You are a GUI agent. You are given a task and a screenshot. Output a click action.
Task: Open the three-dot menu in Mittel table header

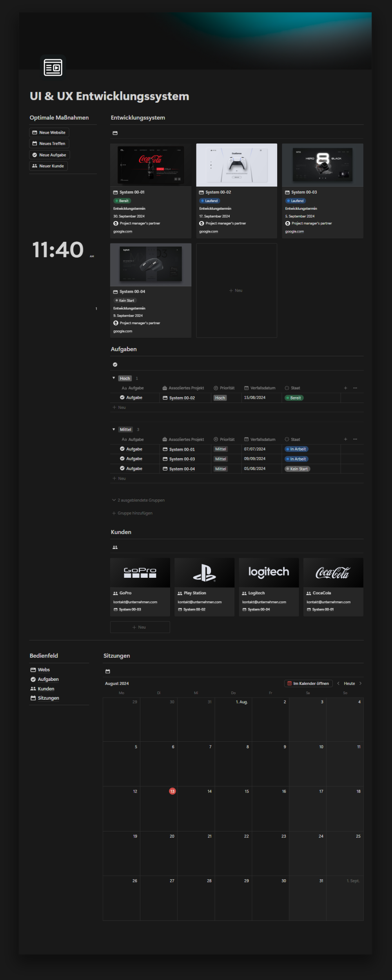tap(355, 439)
